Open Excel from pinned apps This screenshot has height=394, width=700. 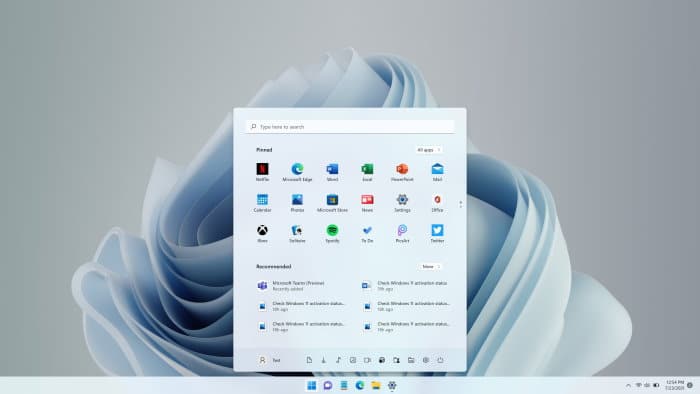[x=367, y=172]
